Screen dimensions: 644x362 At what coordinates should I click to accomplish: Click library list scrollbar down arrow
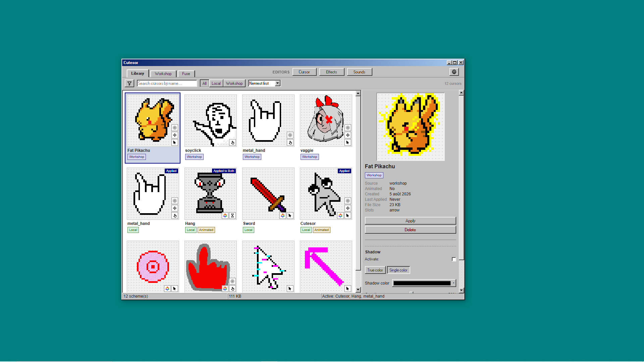(x=358, y=290)
